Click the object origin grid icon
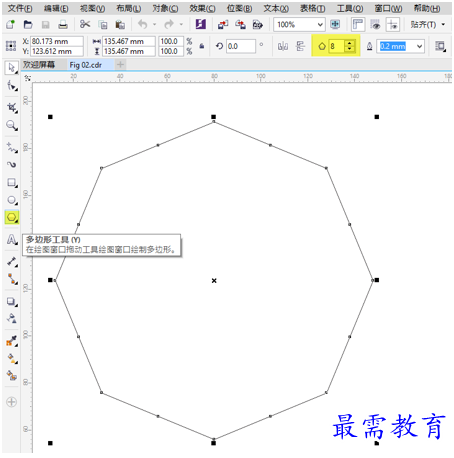Screen dimensions: 454x458 pos(11,46)
